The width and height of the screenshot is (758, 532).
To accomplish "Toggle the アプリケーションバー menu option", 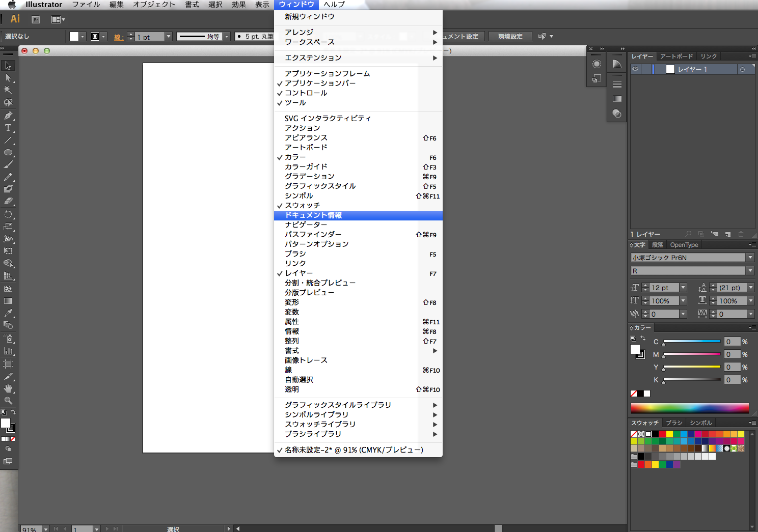I will point(358,83).
